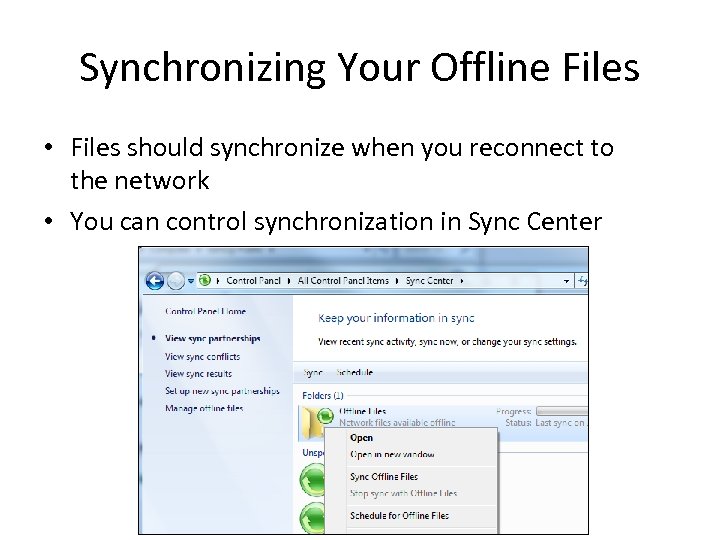
Task: Click the Schedule toolbar button
Action: (x=354, y=372)
